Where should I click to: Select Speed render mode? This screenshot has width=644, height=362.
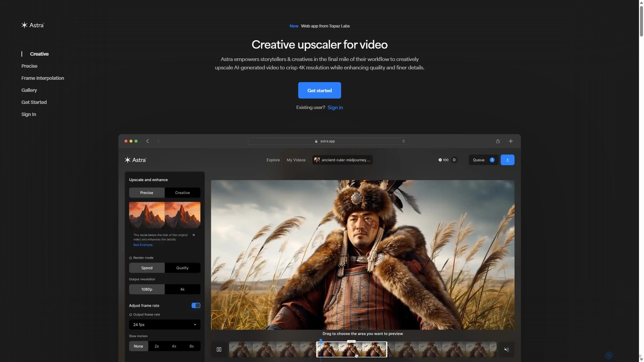point(147,268)
